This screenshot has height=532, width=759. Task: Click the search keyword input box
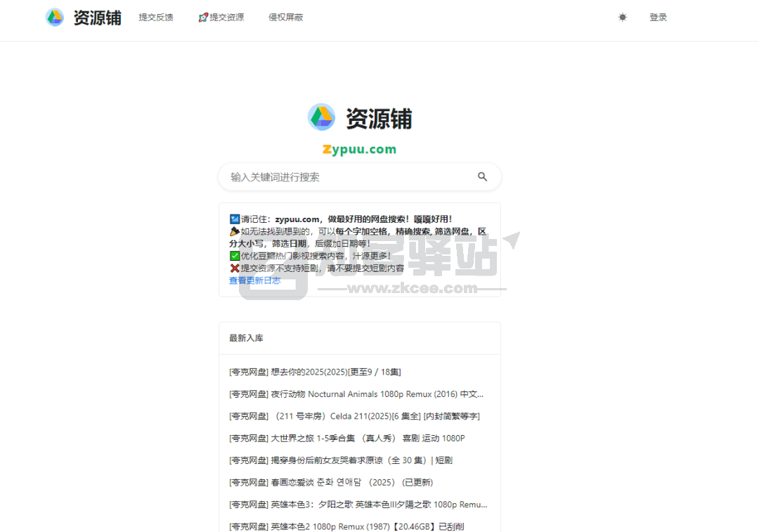coord(337,176)
